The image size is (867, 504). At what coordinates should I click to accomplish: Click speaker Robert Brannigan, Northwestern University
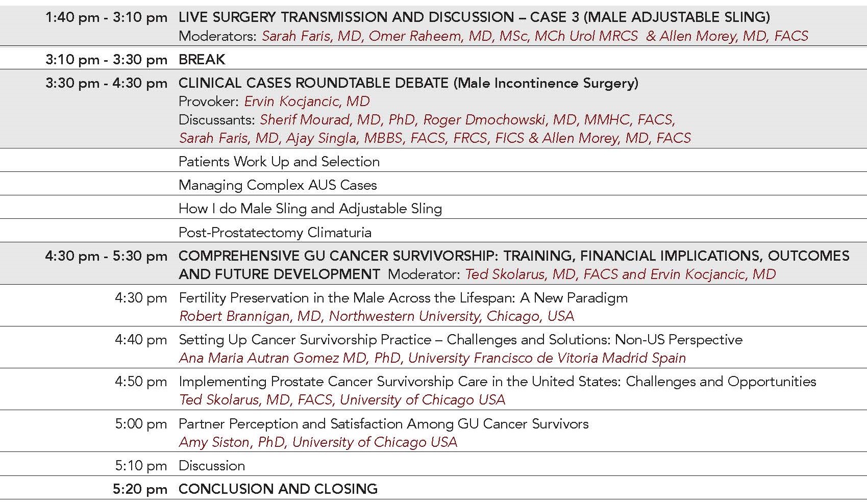[x=376, y=316]
